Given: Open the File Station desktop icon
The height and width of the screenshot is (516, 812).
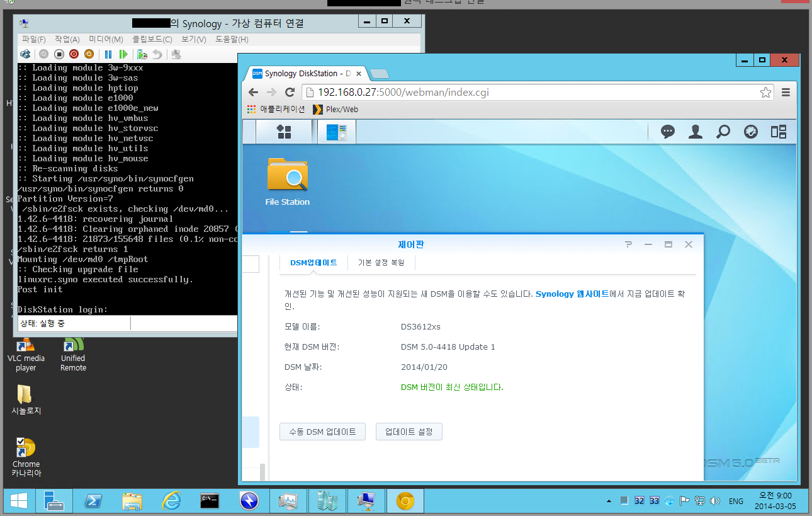Looking at the screenshot, I should point(288,181).
